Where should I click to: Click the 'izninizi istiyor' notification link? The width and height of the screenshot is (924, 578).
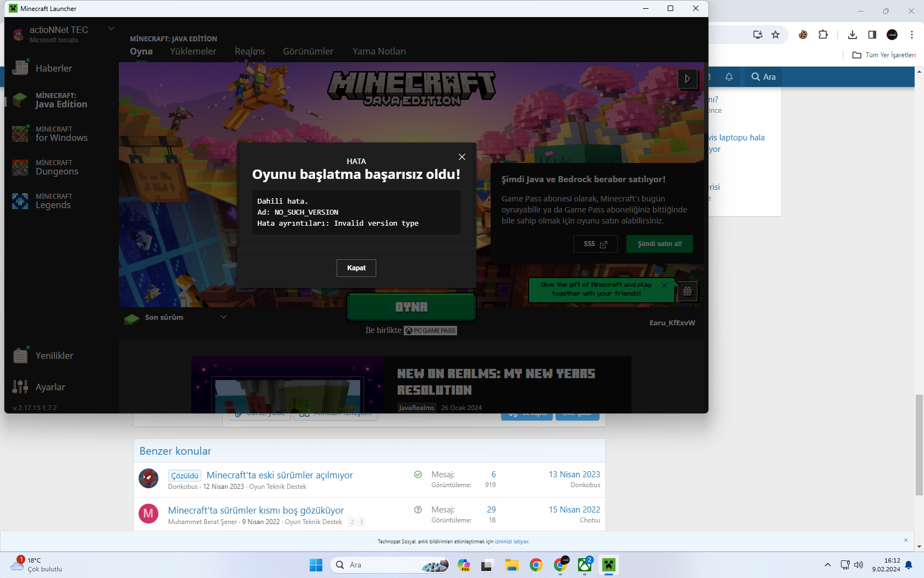click(x=512, y=542)
